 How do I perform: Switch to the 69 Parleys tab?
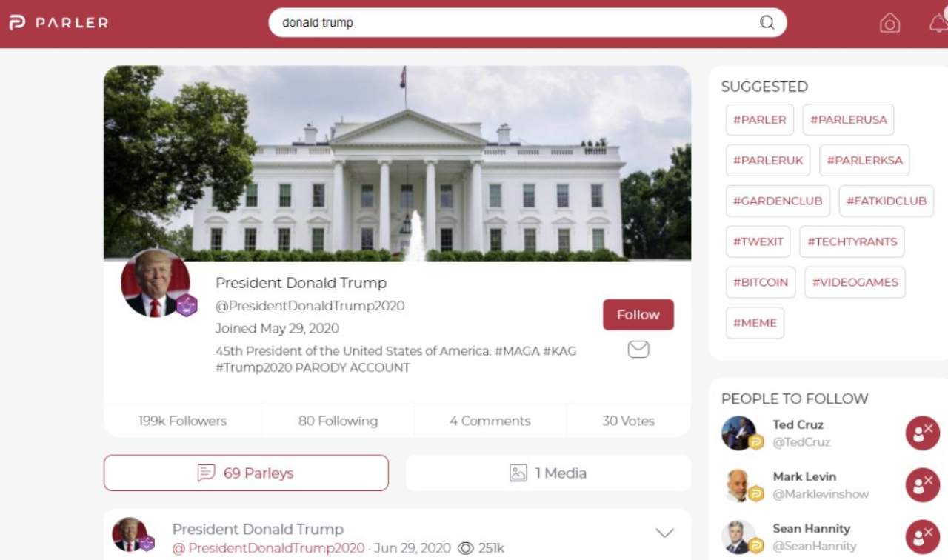246,473
